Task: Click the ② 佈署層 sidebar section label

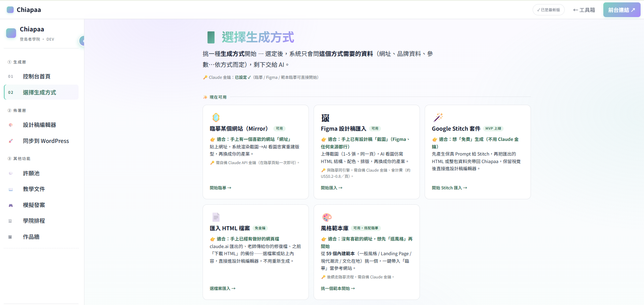Action: [x=17, y=111]
